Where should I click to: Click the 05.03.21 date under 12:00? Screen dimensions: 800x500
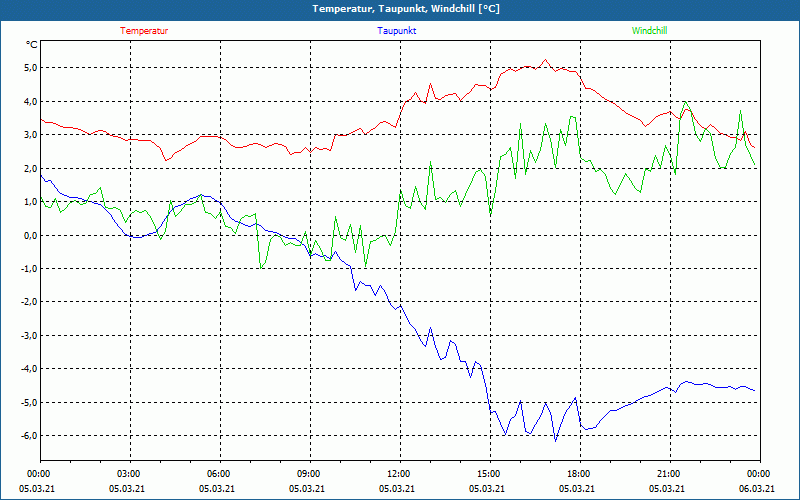coord(397,488)
